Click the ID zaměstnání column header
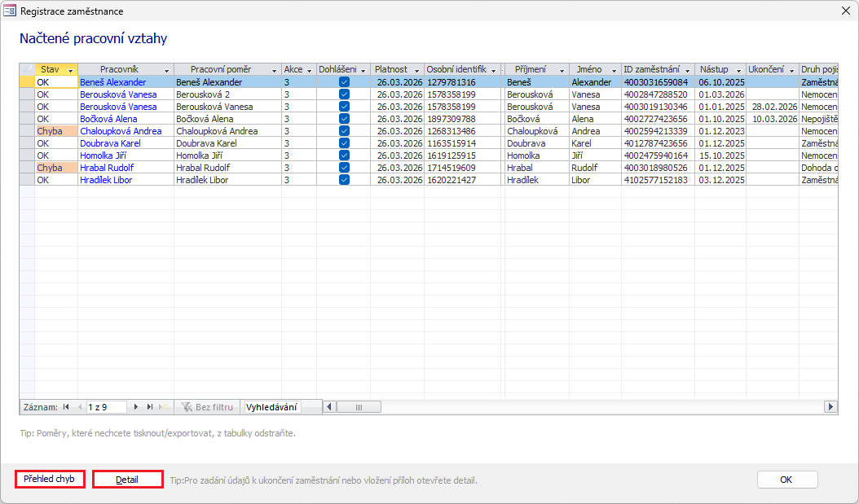859x504 pixels. [652, 69]
